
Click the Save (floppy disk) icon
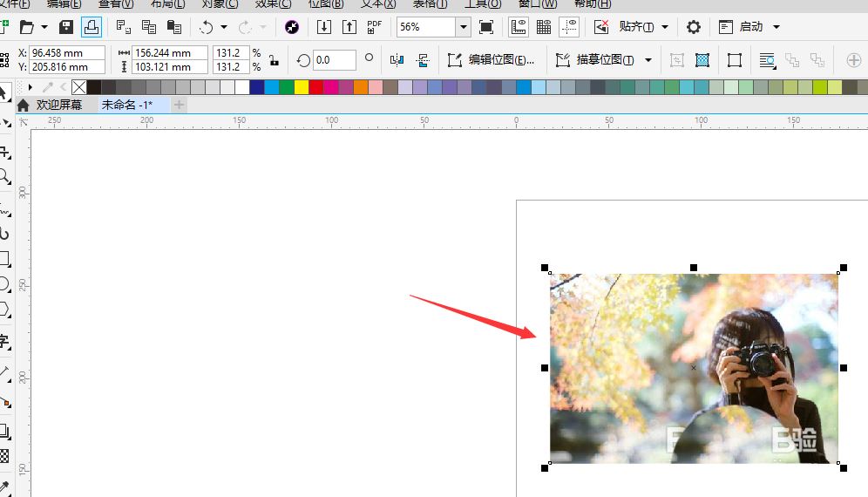pyautogui.click(x=66, y=27)
